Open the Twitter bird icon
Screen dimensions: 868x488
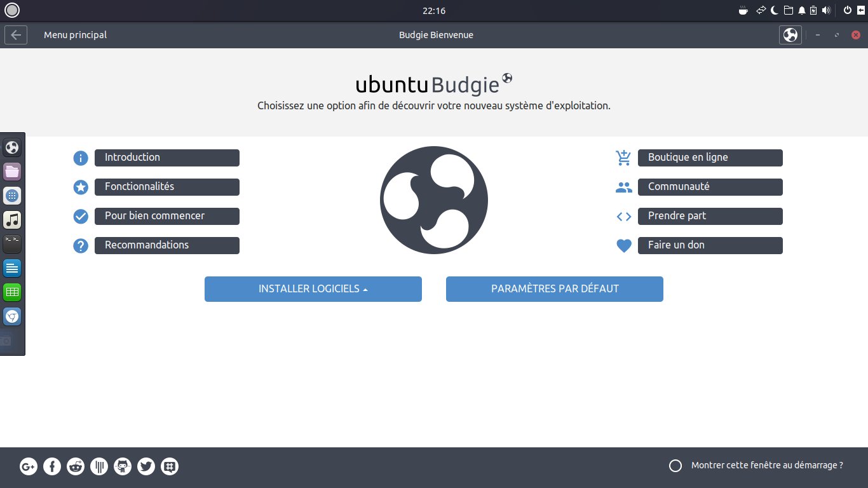coord(146,467)
